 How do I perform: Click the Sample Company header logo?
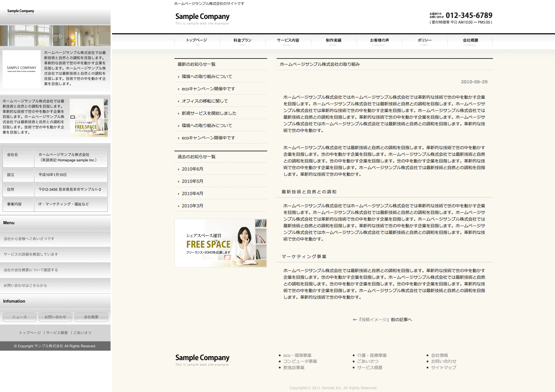202,18
